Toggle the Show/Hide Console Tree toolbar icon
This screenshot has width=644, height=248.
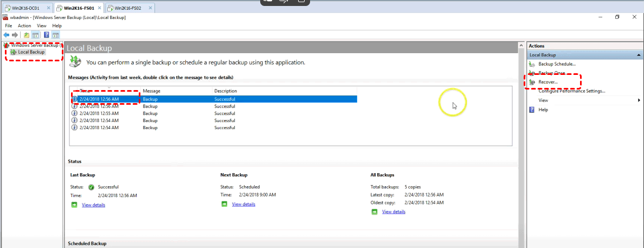click(x=35, y=35)
